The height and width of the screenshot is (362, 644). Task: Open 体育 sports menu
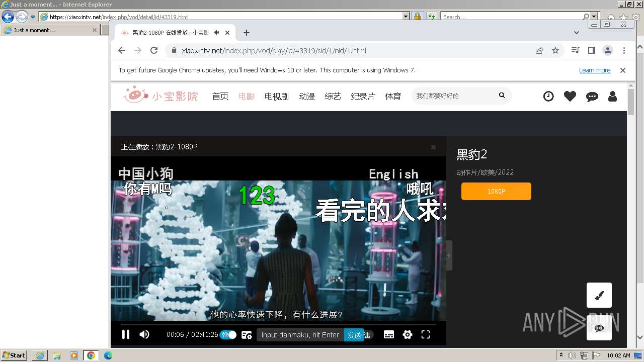(x=393, y=96)
